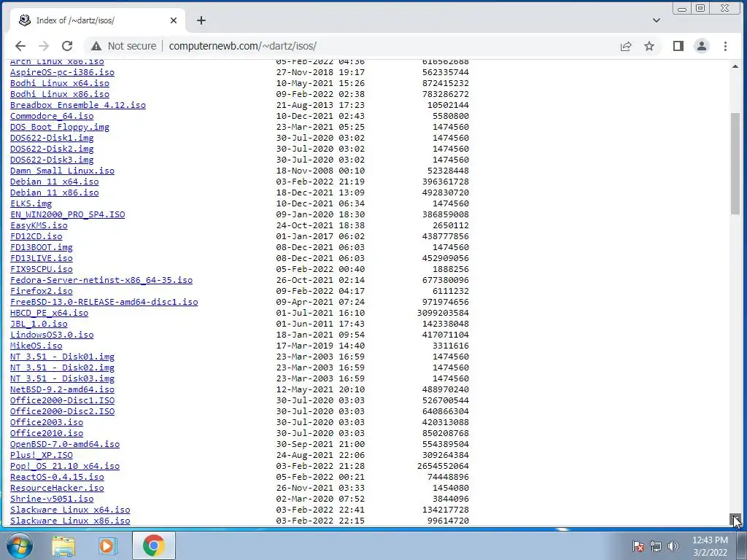Click the forward navigation arrow
Image resolution: width=747 pixels, height=560 pixels.
click(43, 46)
